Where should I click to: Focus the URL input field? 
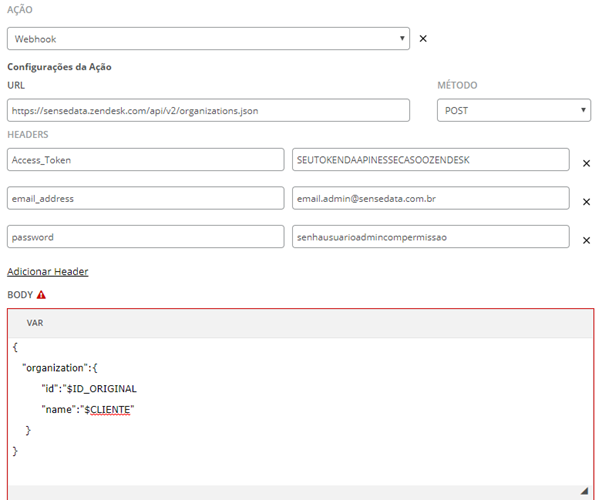click(208, 111)
